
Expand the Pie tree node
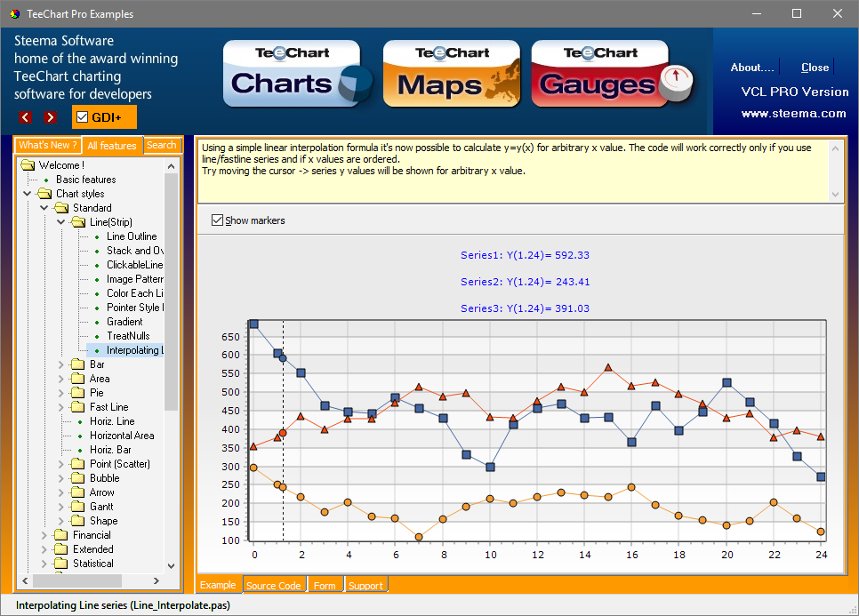61,393
